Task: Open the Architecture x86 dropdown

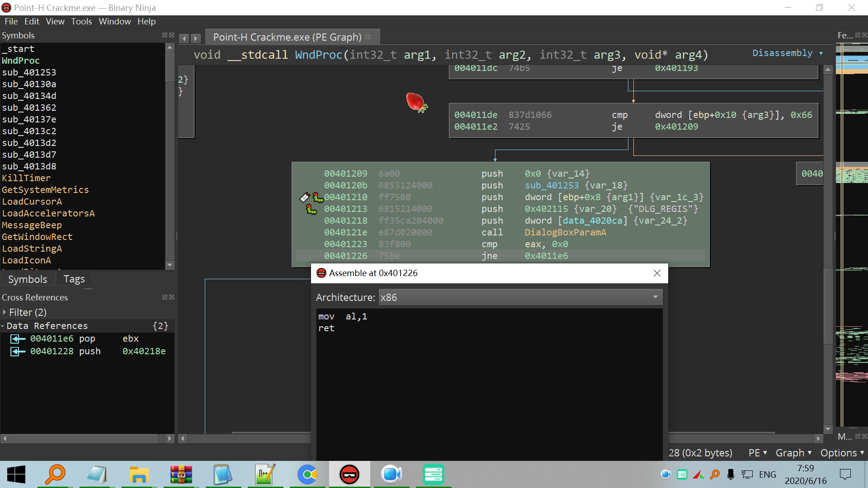Action: (520, 297)
